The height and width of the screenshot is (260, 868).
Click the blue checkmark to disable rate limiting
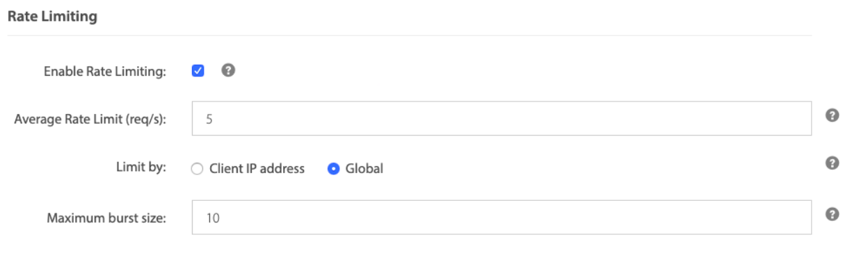(198, 71)
